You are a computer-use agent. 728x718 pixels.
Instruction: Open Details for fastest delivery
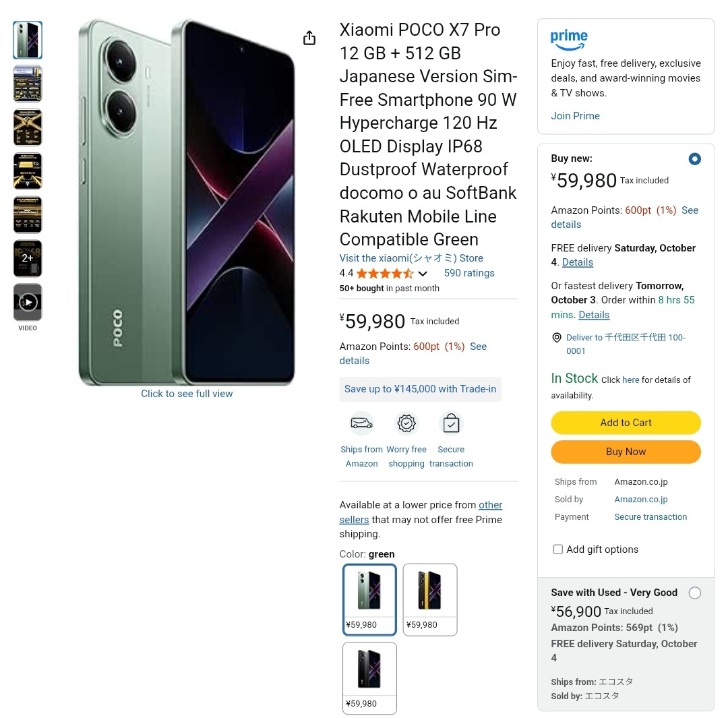tap(594, 315)
